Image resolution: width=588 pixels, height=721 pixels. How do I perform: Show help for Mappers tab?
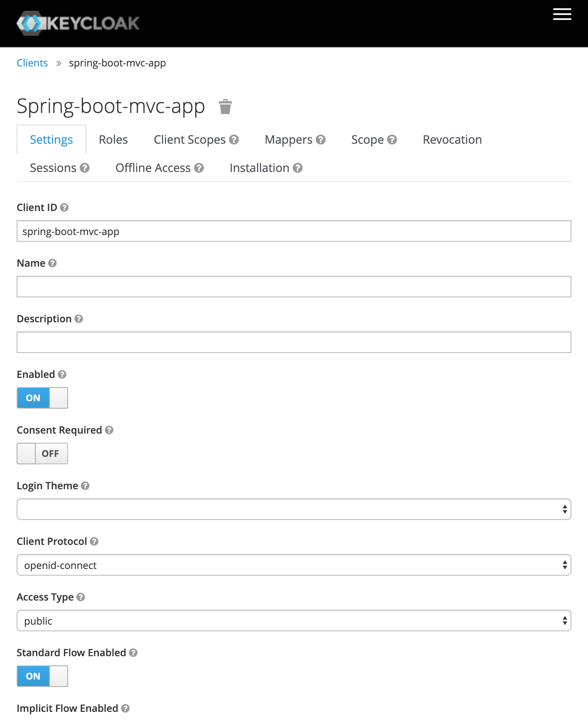point(320,140)
